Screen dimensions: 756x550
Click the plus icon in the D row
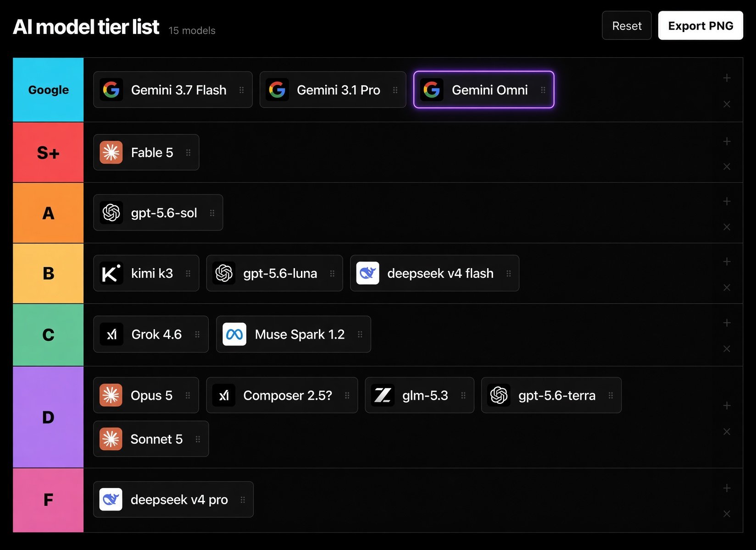pyautogui.click(x=727, y=406)
